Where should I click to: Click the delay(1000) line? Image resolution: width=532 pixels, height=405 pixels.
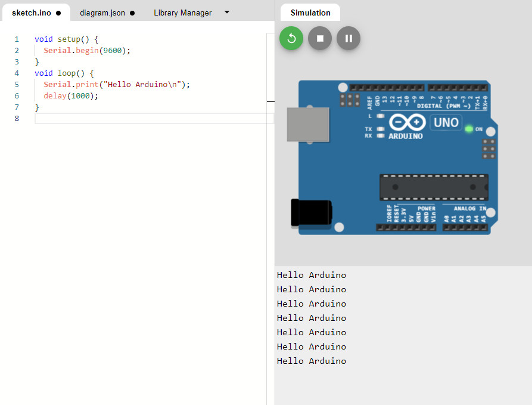pos(70,96)
